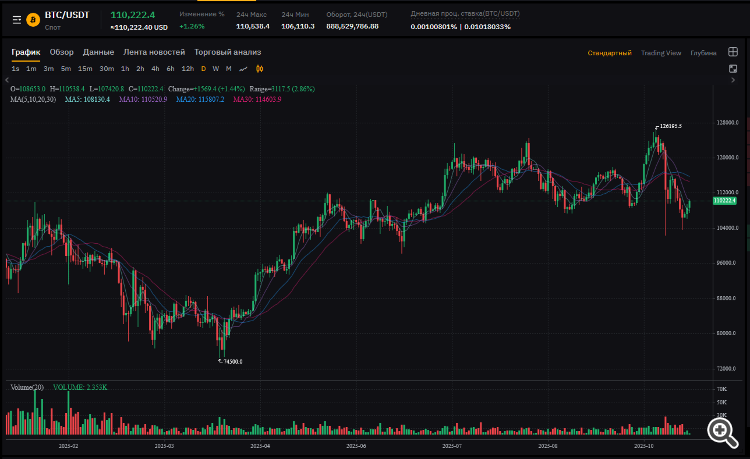Select Стандартный chart mode

pyautogui.click(x=609, y=53)
